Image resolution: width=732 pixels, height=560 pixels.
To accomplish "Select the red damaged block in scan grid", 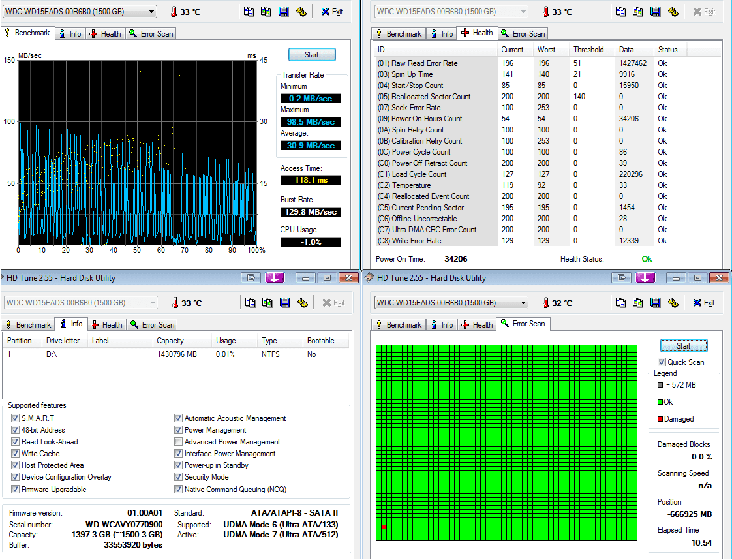I will [384, 527].
